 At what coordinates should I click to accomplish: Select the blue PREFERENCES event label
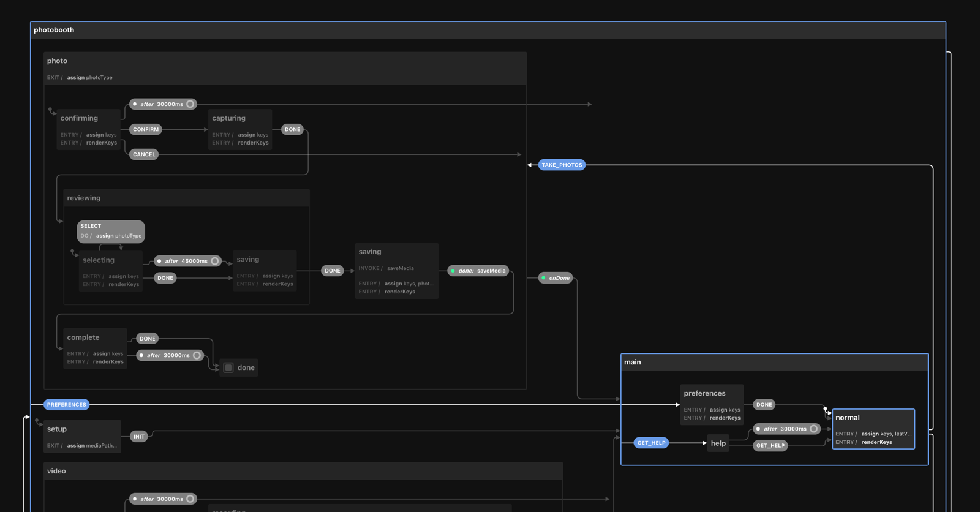pyautogui.click(x=67, y=405)
